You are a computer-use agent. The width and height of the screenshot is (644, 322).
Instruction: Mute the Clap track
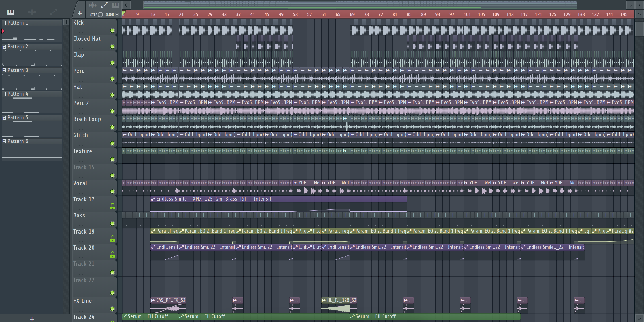coord(112,63)
